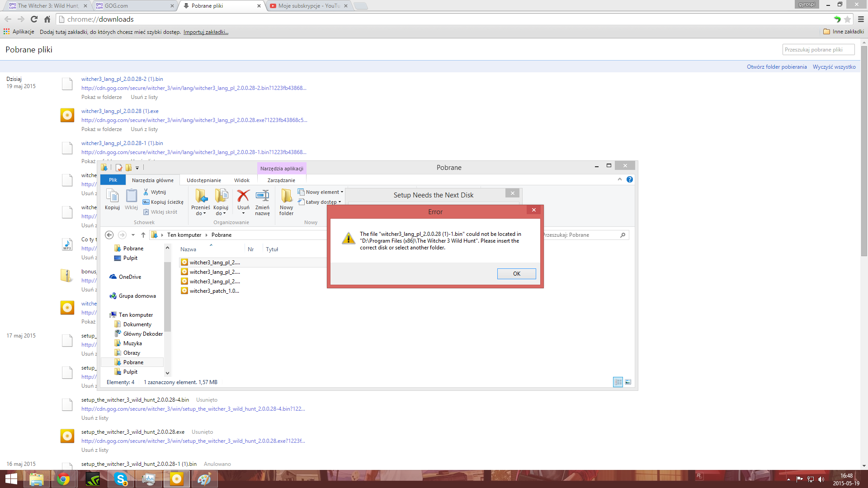868x488 pixels.
Task: Switch to Moje subskrypcje YouTube tab
Action: coord(309,6)
